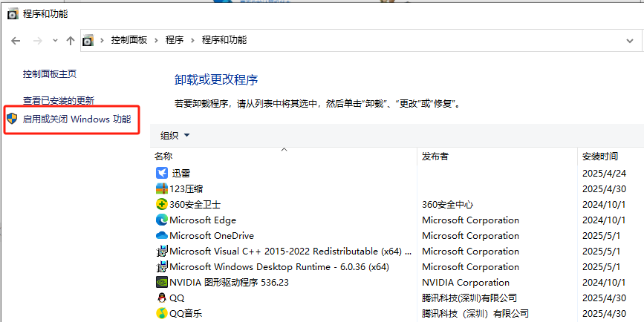Image resolution: width=644 pixels, height=322 pixels.
Task: Click install date 2024/10/1 of NVIDIA driver
Action: point(604,283)
